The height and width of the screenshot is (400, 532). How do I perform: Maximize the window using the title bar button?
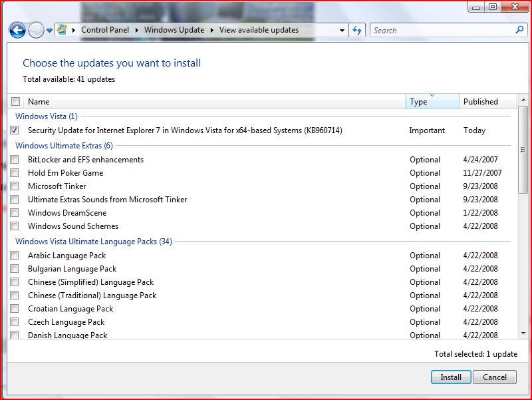pos(493,7)
